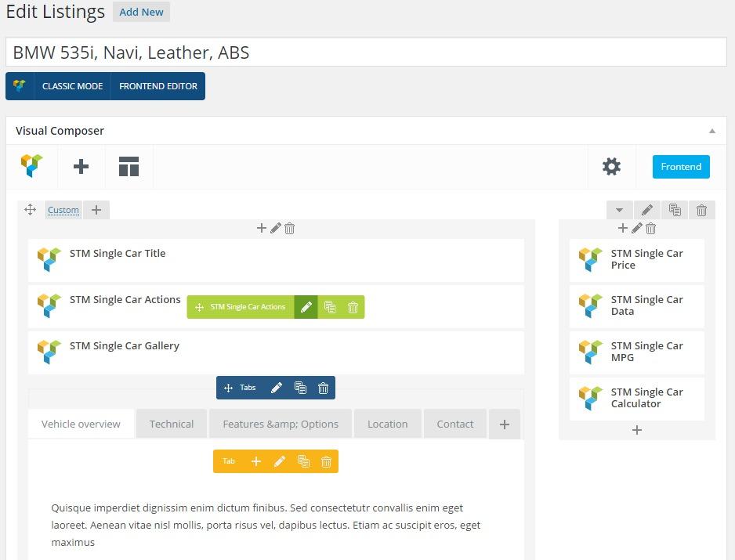Open the Location tab
This screenshot has height=560, width=735.
tap(387, 424)
